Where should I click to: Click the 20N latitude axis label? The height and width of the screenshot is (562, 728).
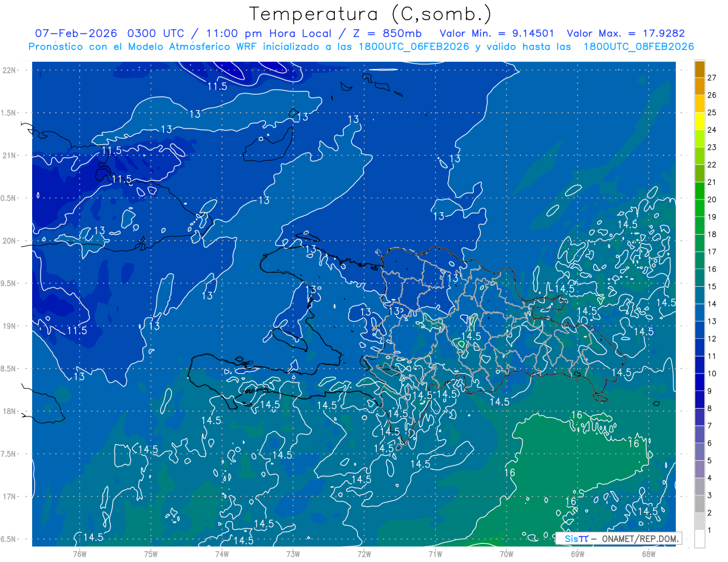coord(10,241)
